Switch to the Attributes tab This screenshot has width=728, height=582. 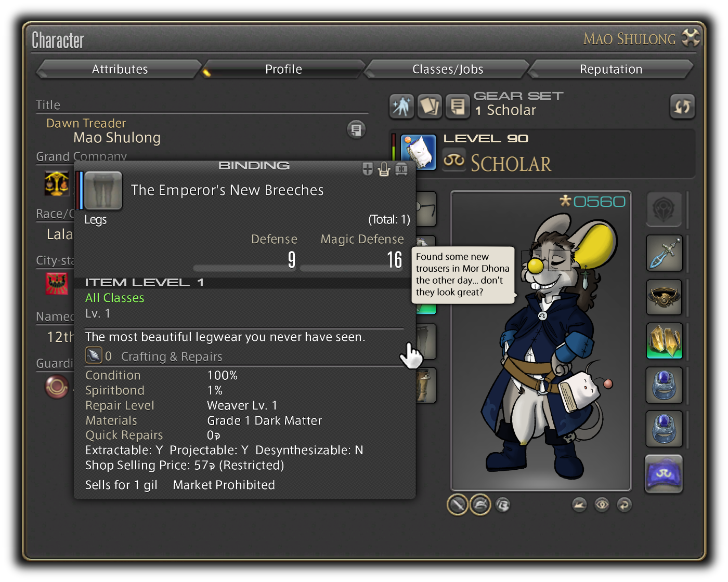[120, 69]
